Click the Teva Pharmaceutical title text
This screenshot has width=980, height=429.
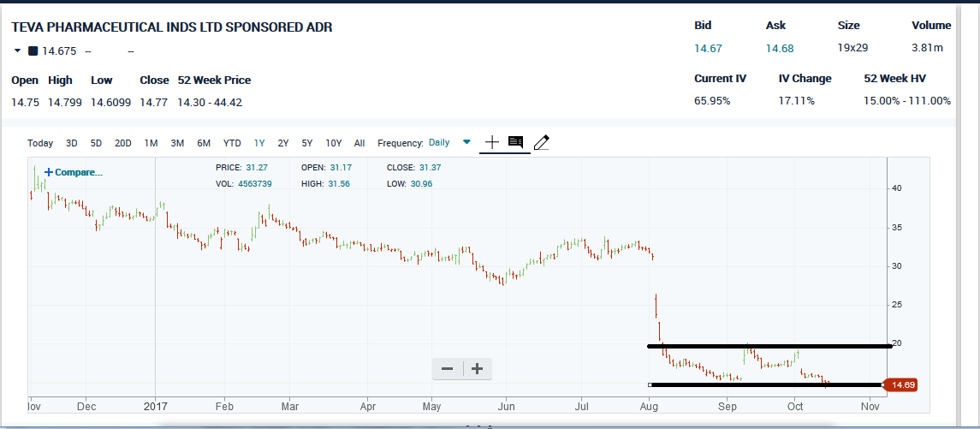[x=172, y=27]
